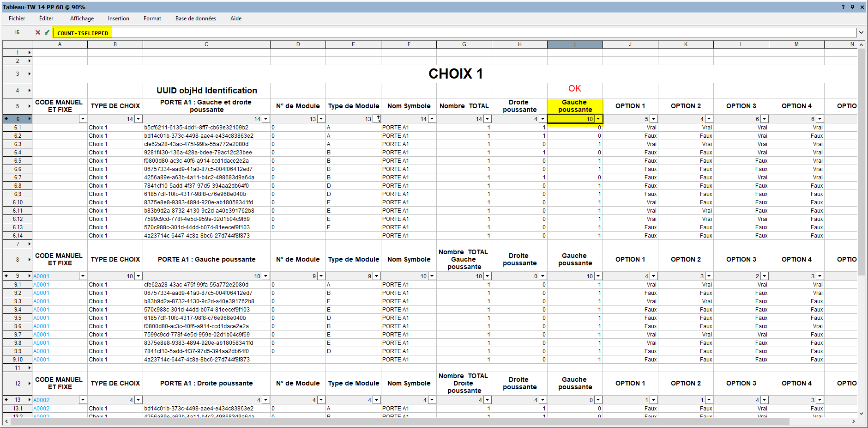Click the row 3 arrow marker
This screenshot has height=428, width=868.
point(29,73)
